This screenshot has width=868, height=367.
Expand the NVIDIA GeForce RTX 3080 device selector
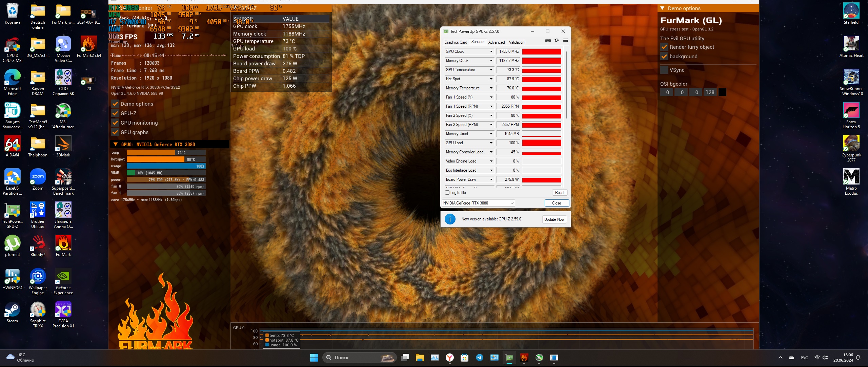tap(512, 203)
